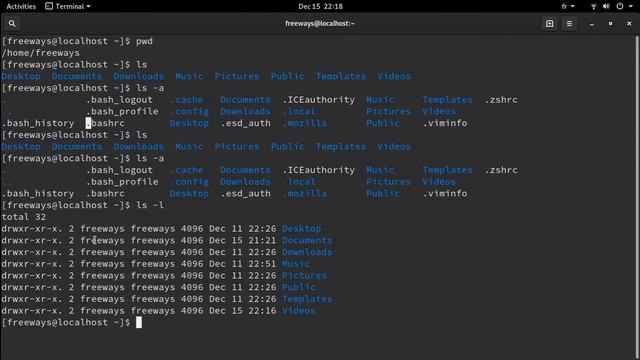640x360 pixels.
Task: Click Templates in the ls -l listing
Action: pyautogui.click(x=307, y=299)
